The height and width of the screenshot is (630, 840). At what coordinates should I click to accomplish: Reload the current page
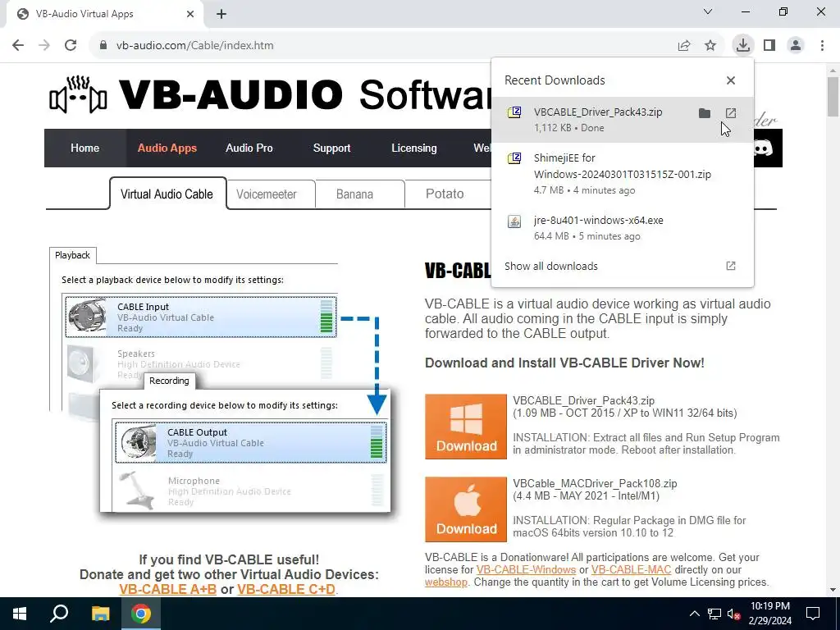tap(71, 46)
